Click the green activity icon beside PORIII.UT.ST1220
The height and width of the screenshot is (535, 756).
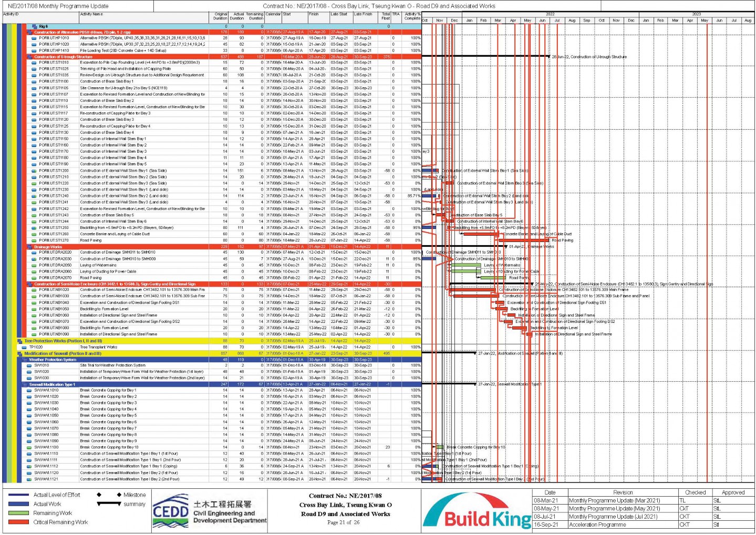(x=34, y=183)
